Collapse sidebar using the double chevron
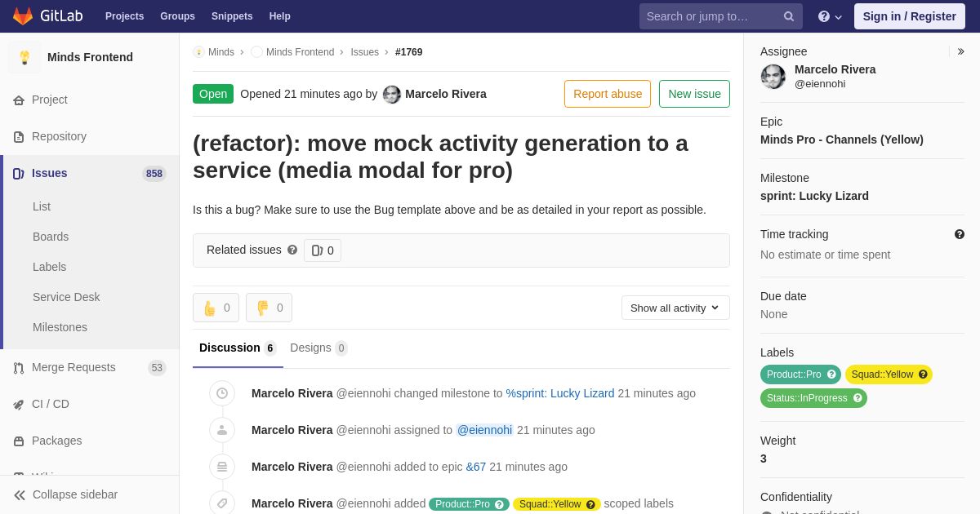The image size is (980, 514). point(20,494)
